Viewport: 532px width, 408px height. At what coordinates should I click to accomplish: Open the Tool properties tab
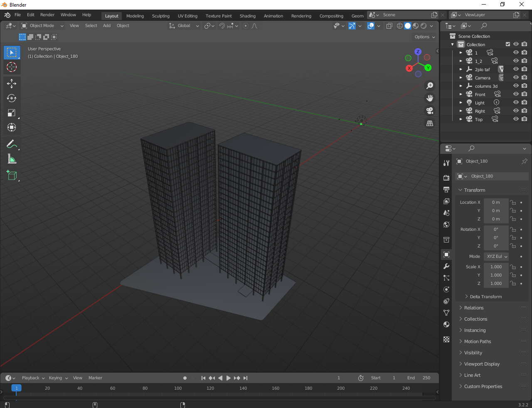pyautogui.click(x=446, y=163)
